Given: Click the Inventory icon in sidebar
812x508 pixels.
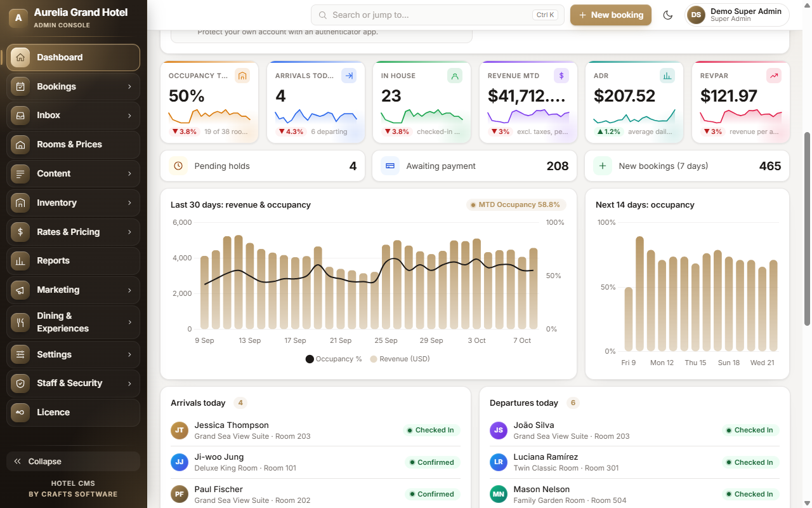Looking at the screenshot, I should coord(20,203).
